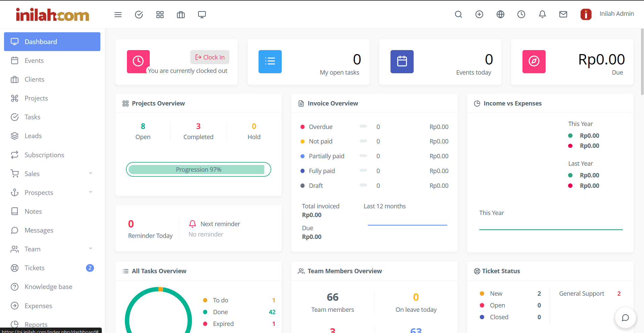Open the chat bubble at bottom right

click(625, 318)
